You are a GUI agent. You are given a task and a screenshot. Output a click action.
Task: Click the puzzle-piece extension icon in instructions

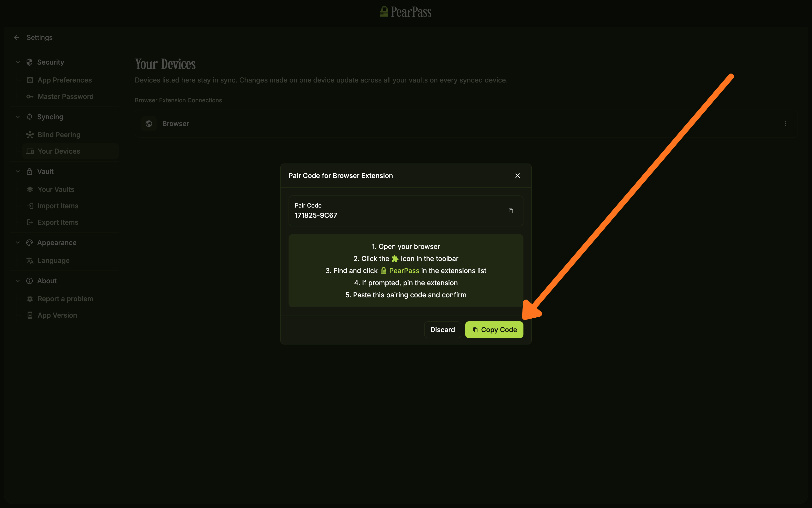point(395,259)
